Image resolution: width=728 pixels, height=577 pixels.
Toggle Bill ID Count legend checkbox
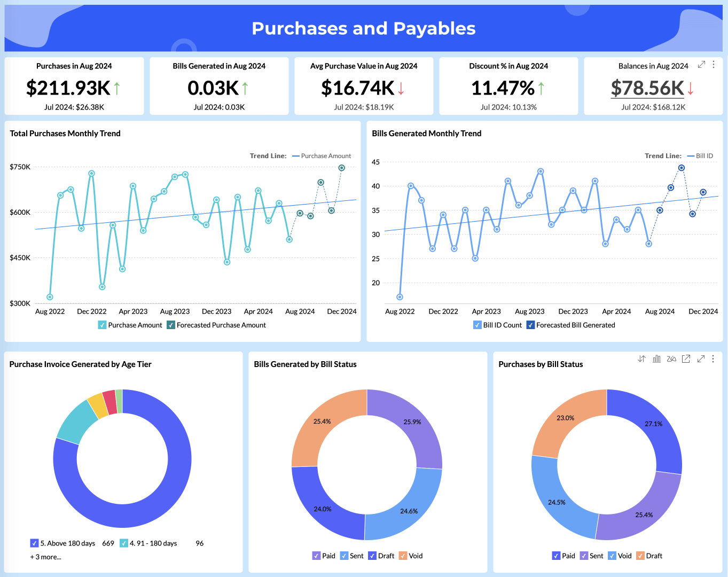click(x=477, y=325)
